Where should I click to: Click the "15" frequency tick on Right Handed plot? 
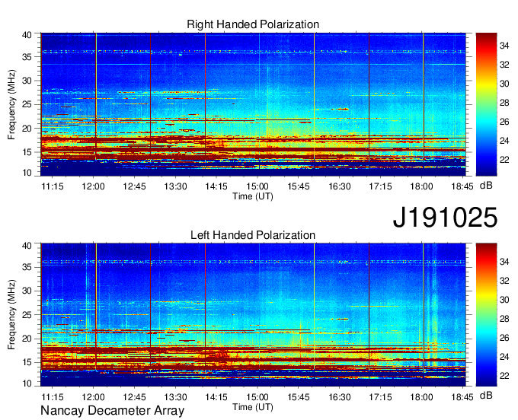pyautogui.click(x=27, y=152)
